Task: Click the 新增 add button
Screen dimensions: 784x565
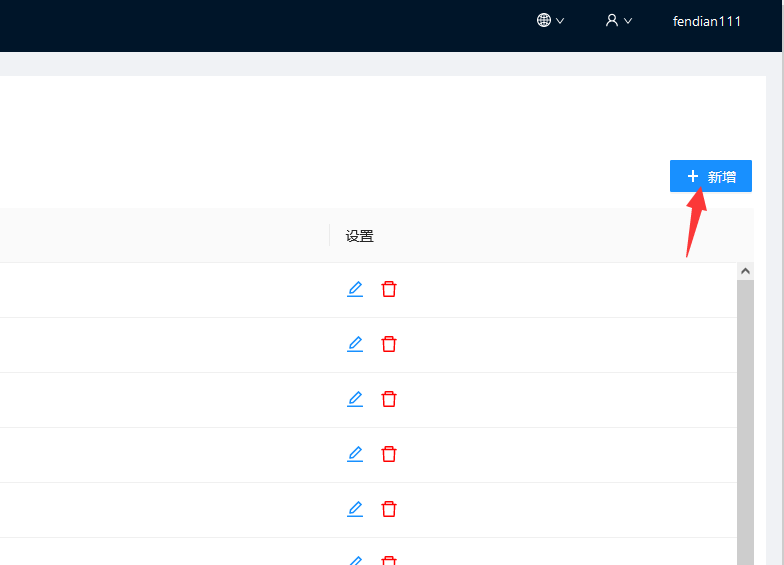Action: 710,176
